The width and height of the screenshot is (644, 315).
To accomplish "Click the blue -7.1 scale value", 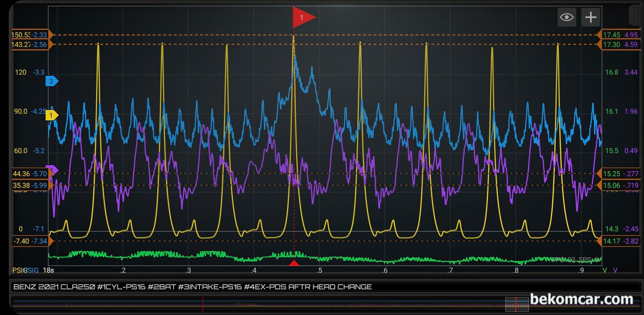I will click(x=39, y=229).
